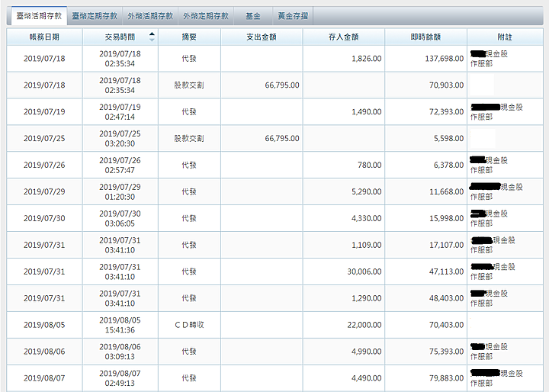This screenshot has width=549, height=392.
Task: Switch to 臺幣活期存款 tab
Action: click(39, 16)
